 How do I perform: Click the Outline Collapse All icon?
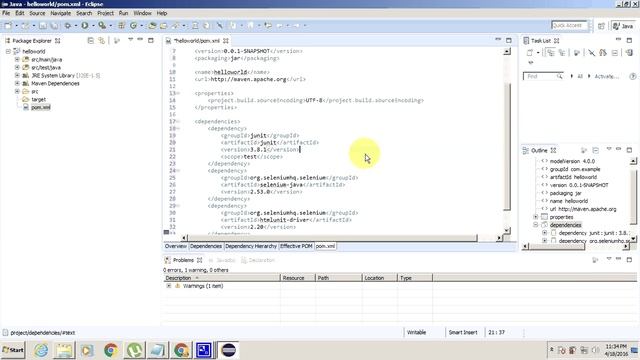(596, 150)
